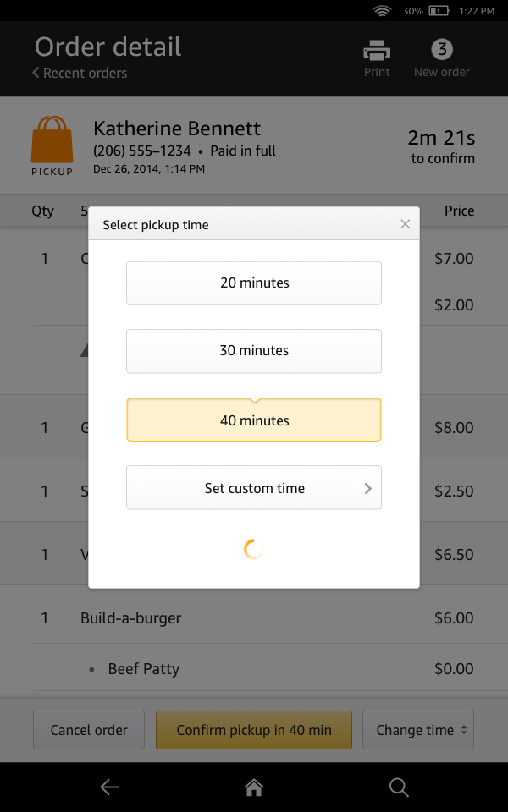Close the Select pickup time dialog
Viewport: 508px width, 812px height.
405,224
